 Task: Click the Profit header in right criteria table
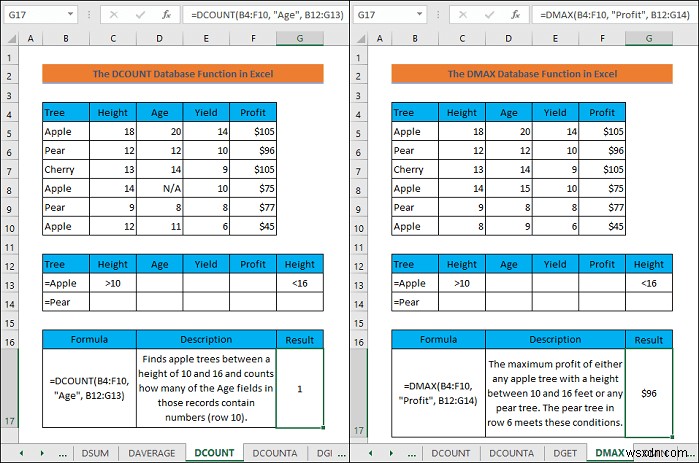602,264
